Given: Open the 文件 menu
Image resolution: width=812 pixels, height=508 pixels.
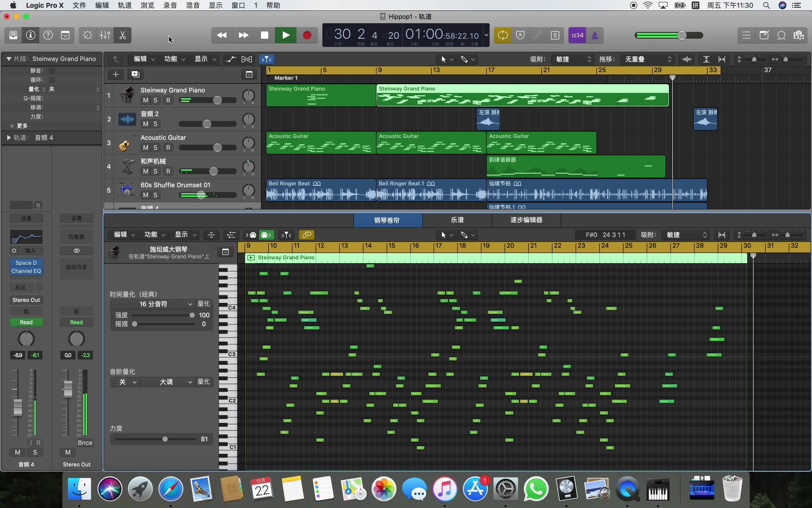Looking at the screenshot, I should coord(79,5).
